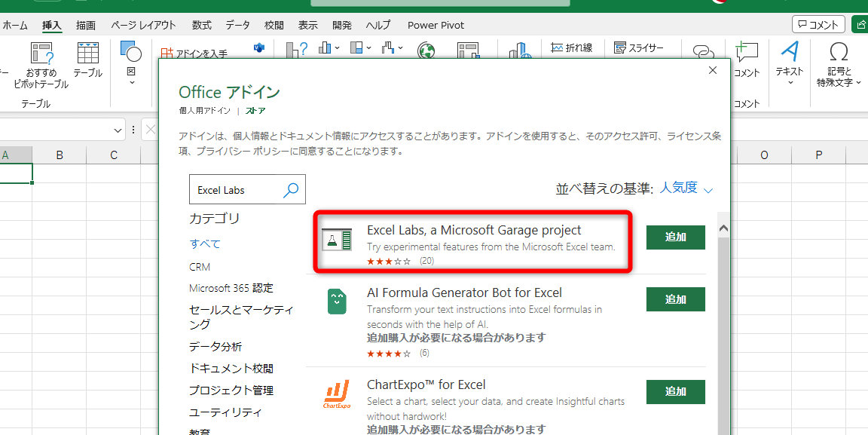Insert スライサー slicer
The image size is (868, 435).
[638, 48]
